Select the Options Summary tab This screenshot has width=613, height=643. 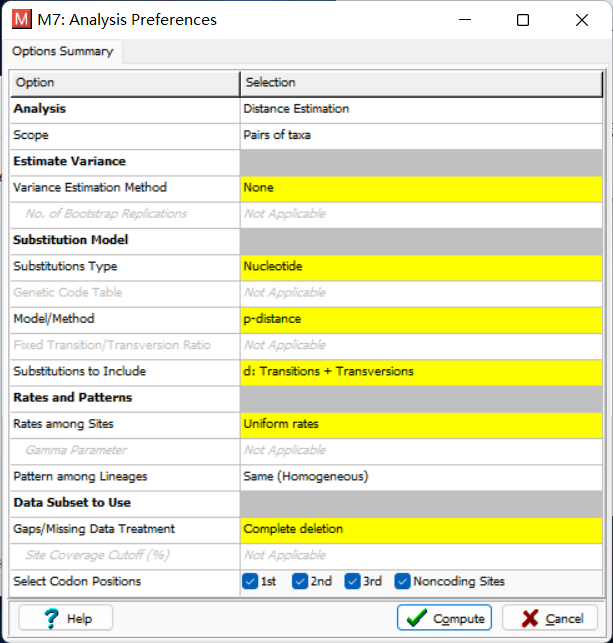point(62,51)
